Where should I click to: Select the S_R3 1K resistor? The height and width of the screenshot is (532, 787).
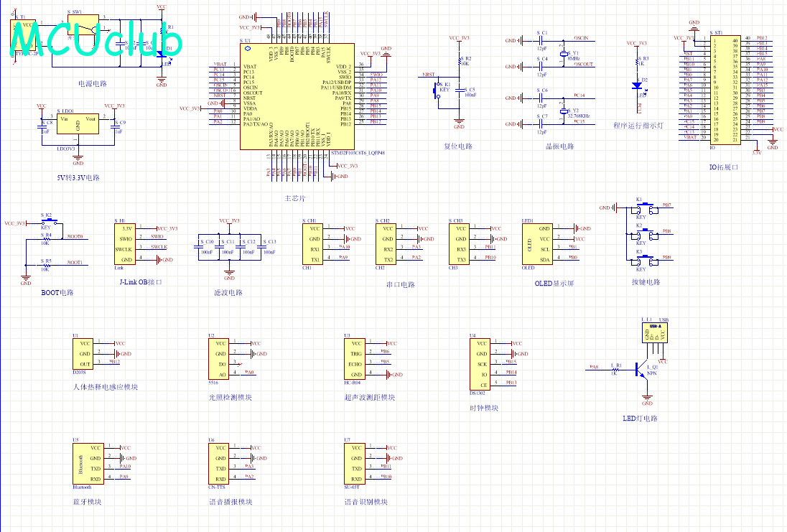pos(638,61)
